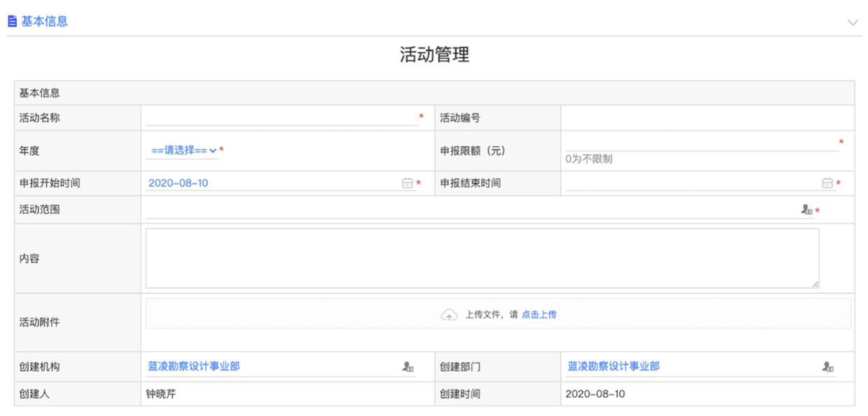Open the calendar picker for 申报结束时间

tap(827, 183)
